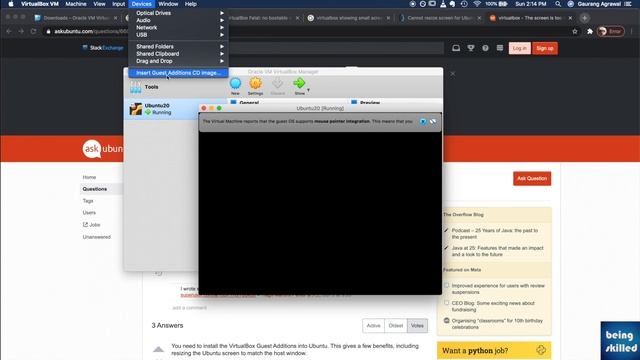Open the achievements trophy icon
This screenshot has width=640, height=360.
[x=471, y=48]
